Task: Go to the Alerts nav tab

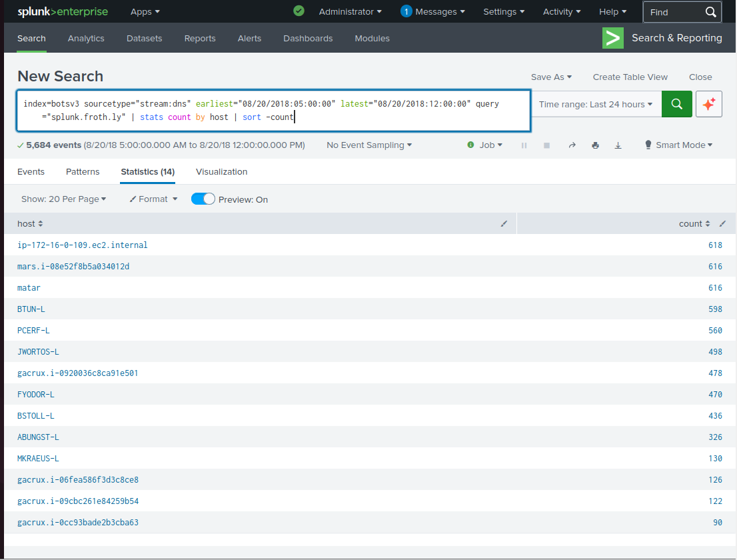Action: 249,39
